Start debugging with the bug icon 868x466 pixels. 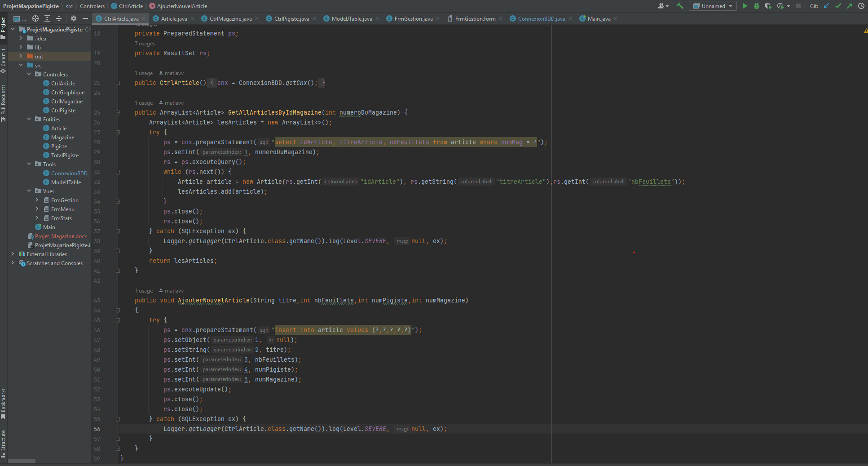click(757, 6)
